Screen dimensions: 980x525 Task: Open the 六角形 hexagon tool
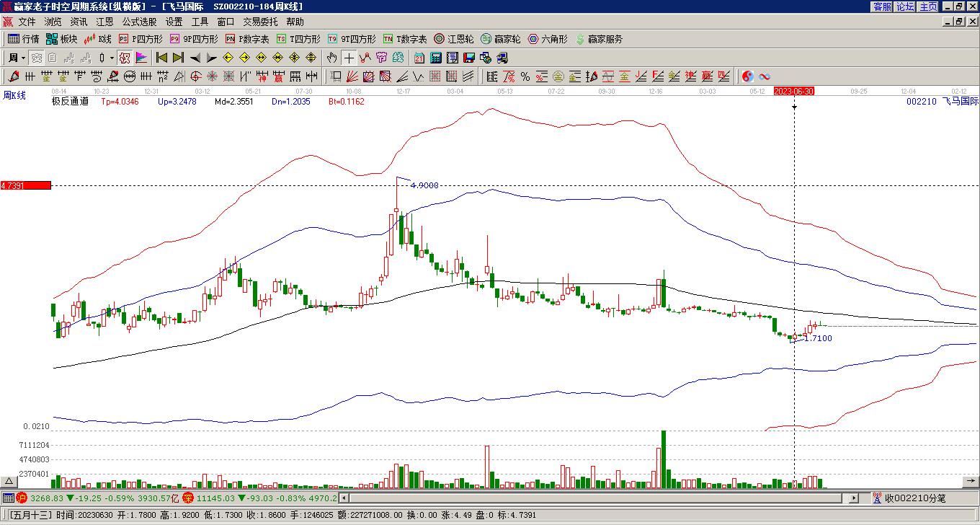click(x=548, y=39)
